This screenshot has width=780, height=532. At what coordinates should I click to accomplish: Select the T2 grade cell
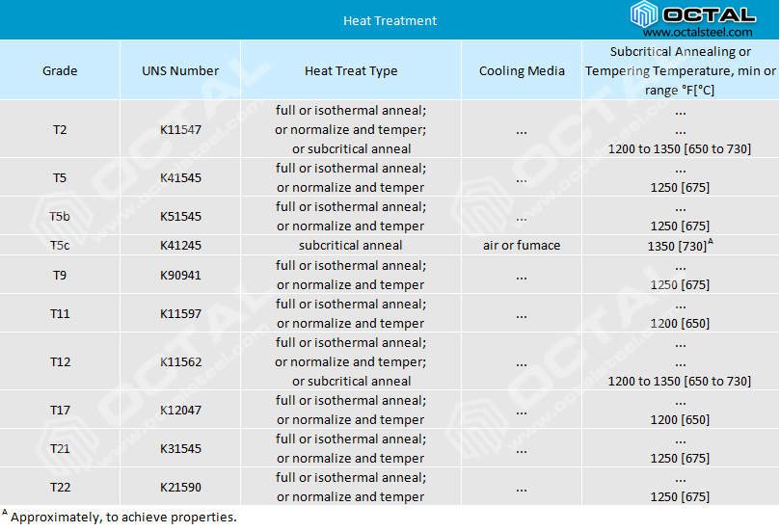[x=60, y=129]
